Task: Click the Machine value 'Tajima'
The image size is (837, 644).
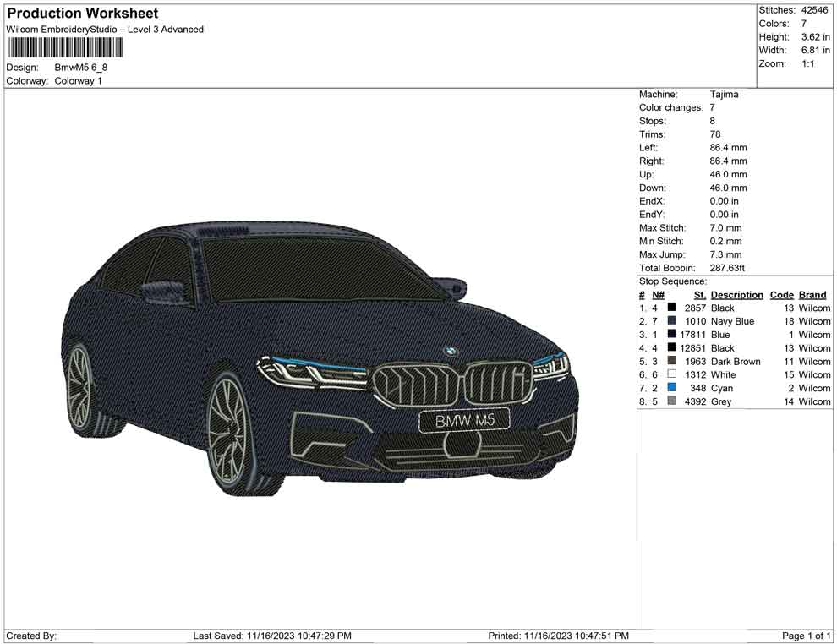Action: [725, 95]
